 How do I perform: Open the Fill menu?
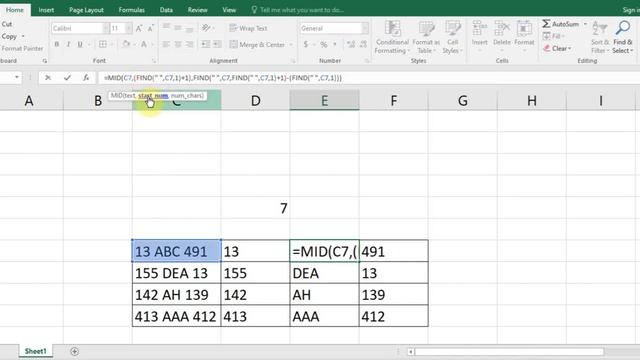pyautogui.click(x=553, y=36)
